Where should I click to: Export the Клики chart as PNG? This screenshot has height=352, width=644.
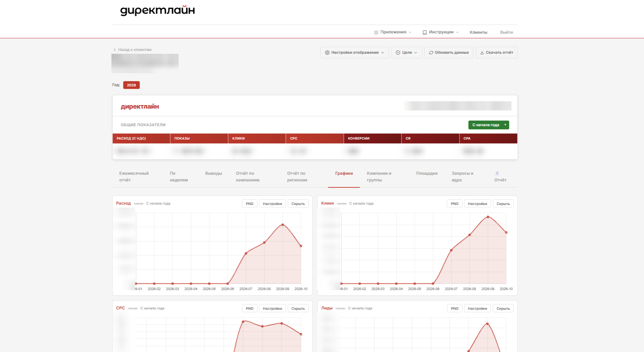click(x=455, y=204)
